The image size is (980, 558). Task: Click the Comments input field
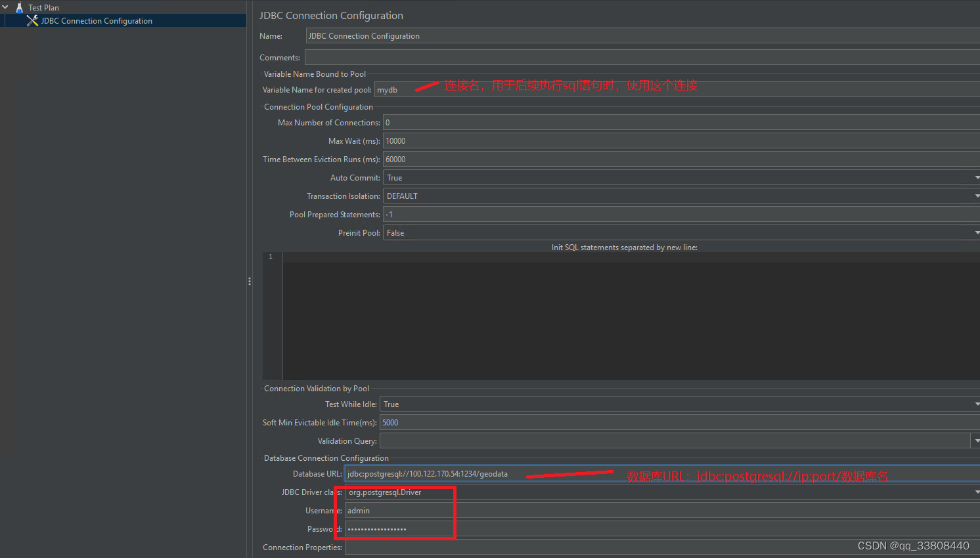click(x=642, y=58)
